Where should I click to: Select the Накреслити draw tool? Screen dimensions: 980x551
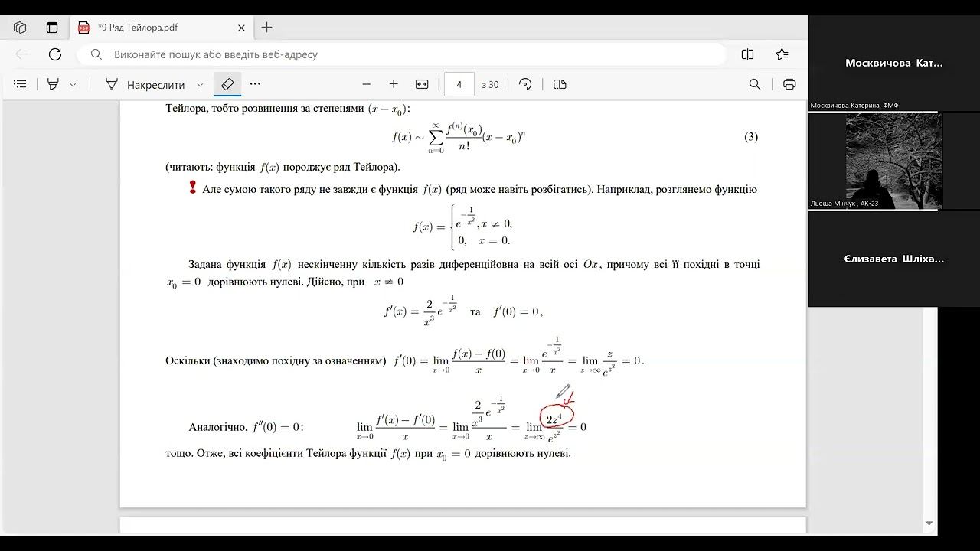[145, 84]
